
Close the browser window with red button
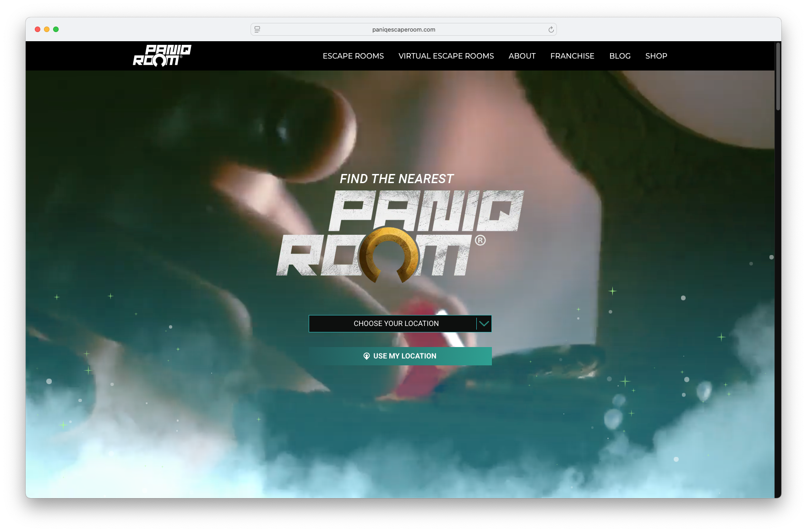(x=38, y=29)
